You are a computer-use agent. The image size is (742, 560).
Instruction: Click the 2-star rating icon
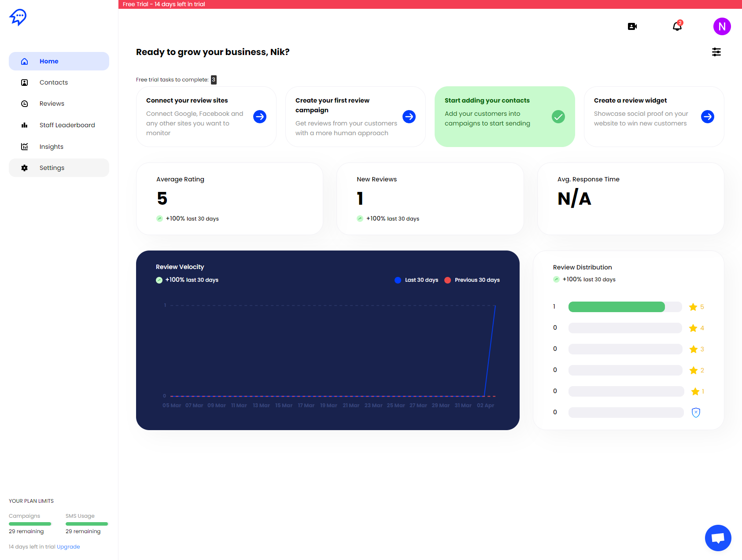tap(693, 370)
